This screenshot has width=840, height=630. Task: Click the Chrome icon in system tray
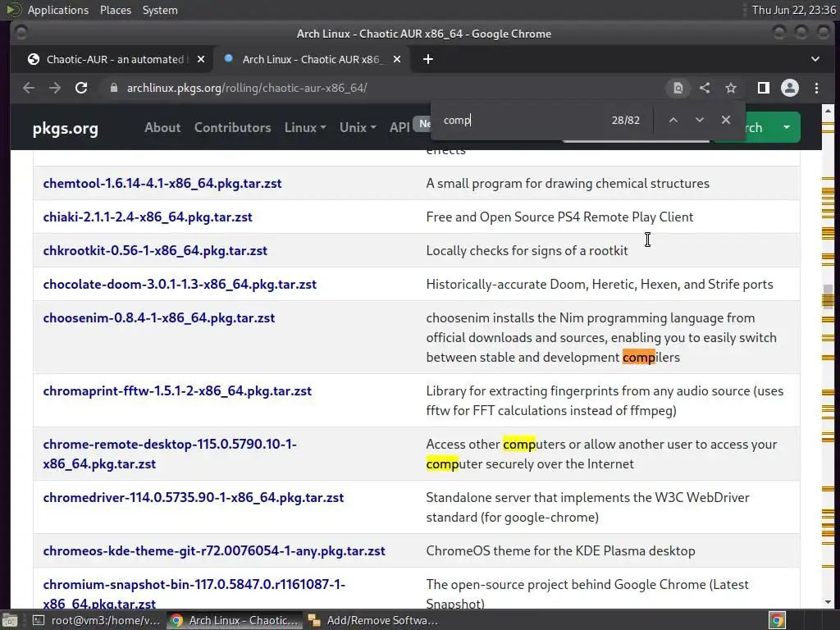[777, 620]
